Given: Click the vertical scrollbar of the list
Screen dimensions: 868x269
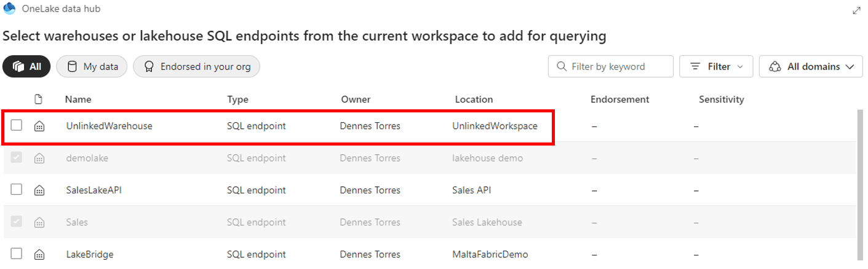Looking at the screenshot, I should tap(860, 184).
